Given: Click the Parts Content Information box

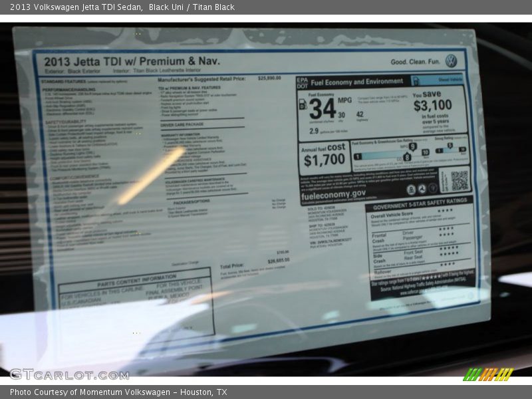Looking at the screenshot, I should (135, 303).
